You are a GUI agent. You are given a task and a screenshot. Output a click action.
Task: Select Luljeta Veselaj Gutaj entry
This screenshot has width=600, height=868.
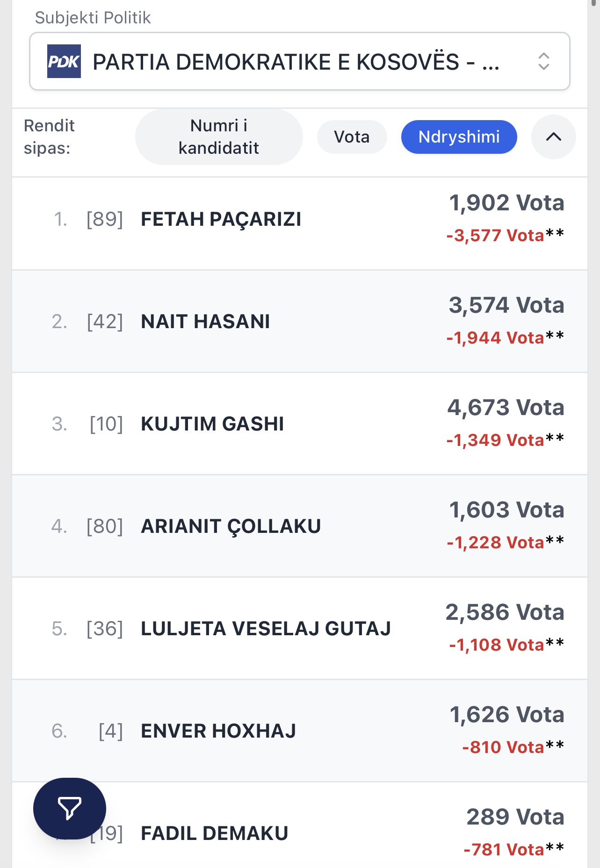(266, 629)
